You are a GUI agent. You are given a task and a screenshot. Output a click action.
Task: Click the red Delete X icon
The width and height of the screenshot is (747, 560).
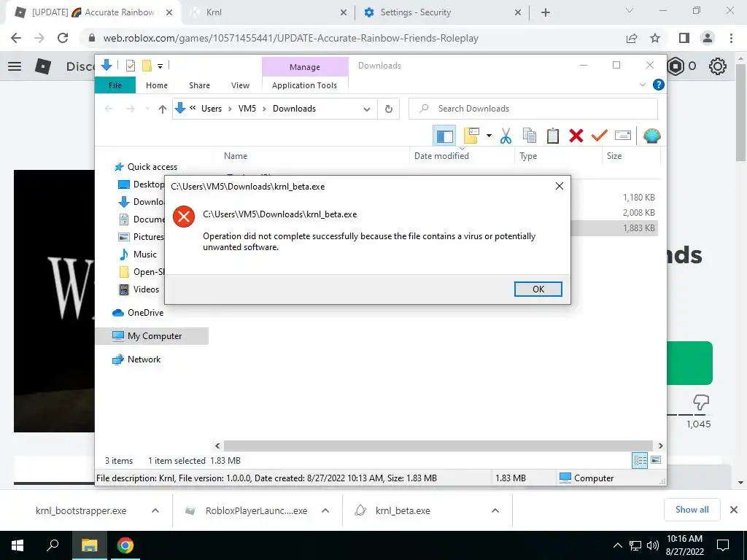coord(576,136)
